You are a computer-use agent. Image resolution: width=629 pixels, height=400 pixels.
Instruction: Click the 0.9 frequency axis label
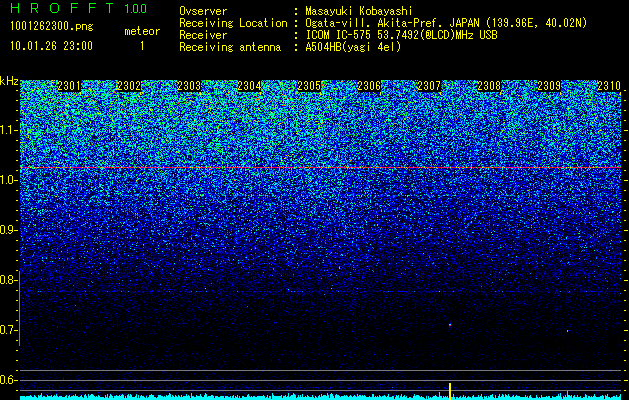click(x=8, y=230)
